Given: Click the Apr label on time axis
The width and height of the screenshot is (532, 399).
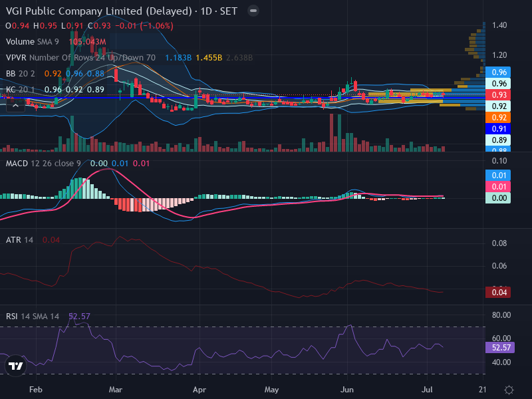Looking at the screenshot, I should click(x=199, y=390).
